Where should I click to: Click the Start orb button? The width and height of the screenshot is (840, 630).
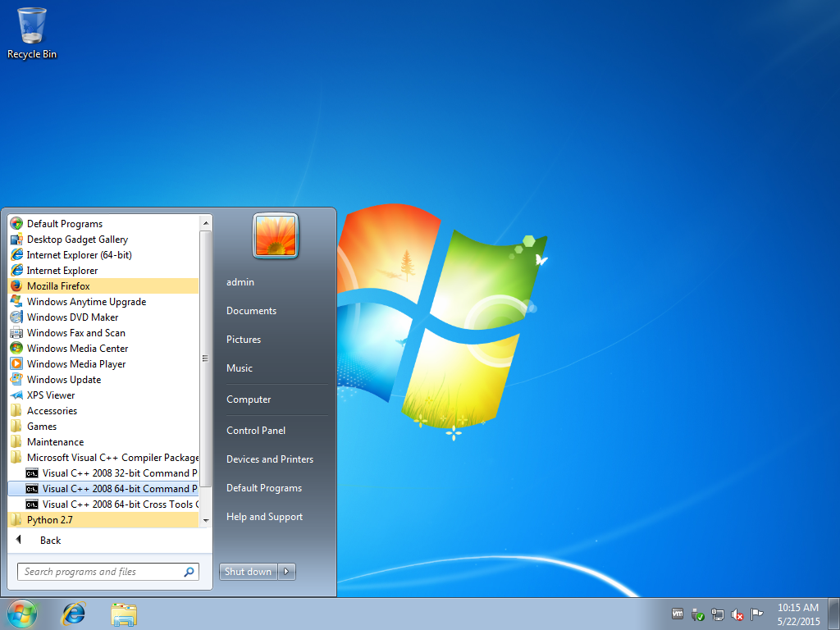[22, 614]
